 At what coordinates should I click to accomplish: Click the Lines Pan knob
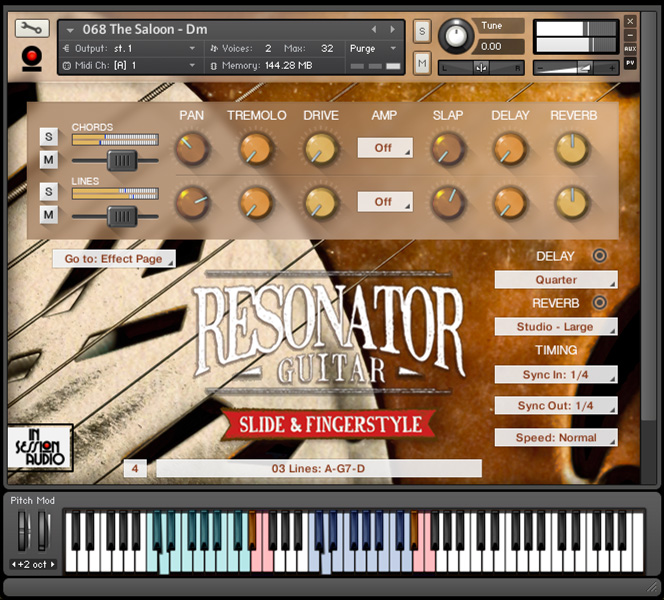[x=192, y=202]
